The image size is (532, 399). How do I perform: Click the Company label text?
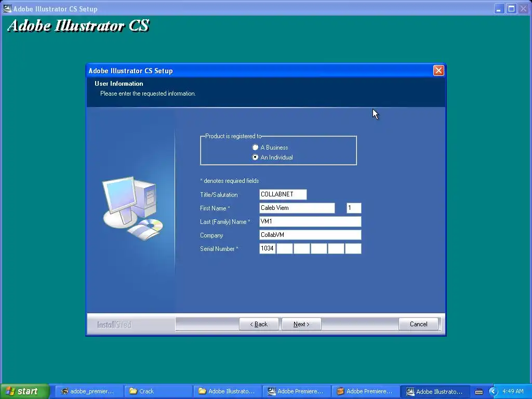211,235
